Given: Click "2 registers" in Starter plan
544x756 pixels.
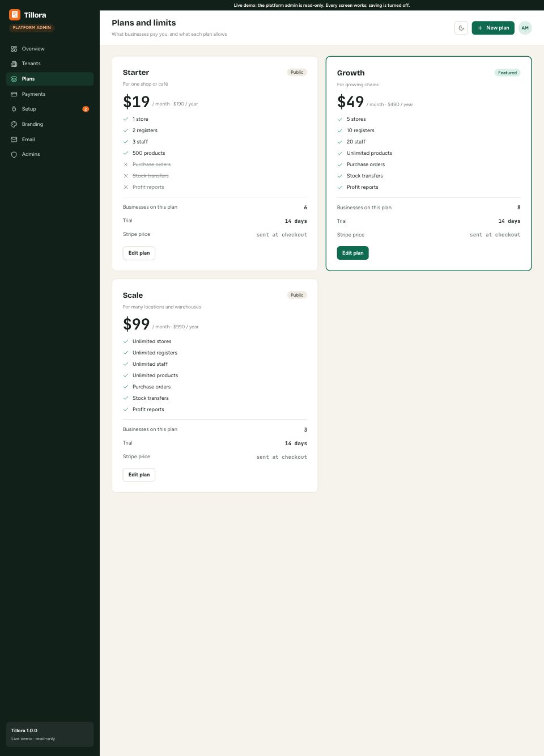Looking at the screenshot, I should [x=145, y=130].
